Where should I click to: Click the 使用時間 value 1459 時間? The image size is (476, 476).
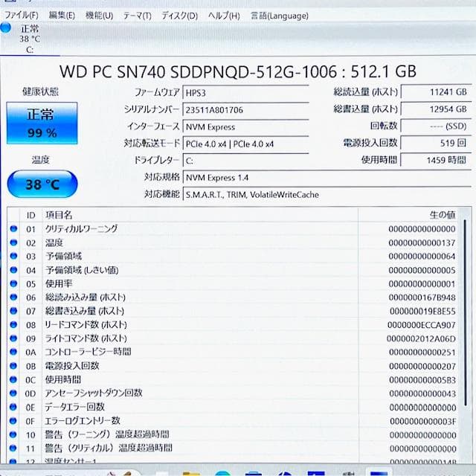(x=436, y=160)
